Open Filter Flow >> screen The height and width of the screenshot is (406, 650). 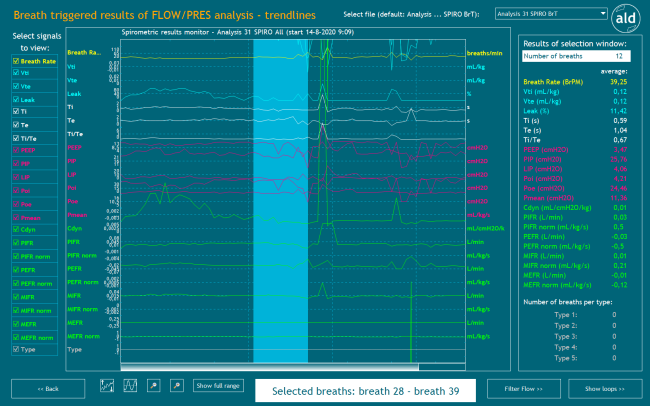521,386
